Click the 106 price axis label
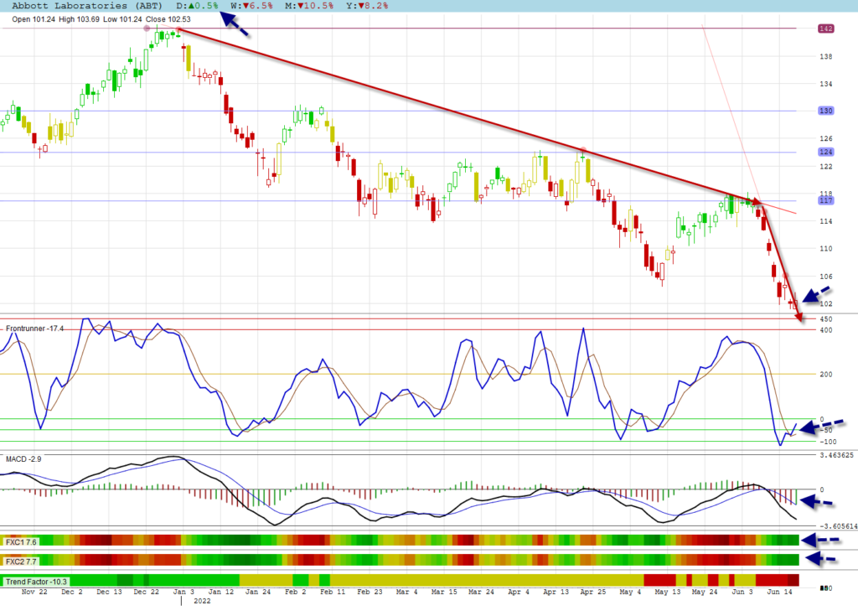This screenshot has width=858, height=616. coord(825,277)
